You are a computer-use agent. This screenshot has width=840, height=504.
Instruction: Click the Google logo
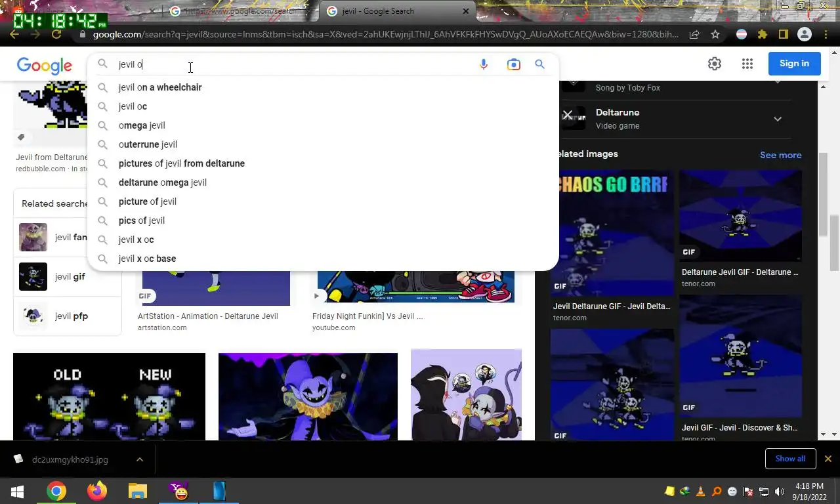[x=45, y=65]
